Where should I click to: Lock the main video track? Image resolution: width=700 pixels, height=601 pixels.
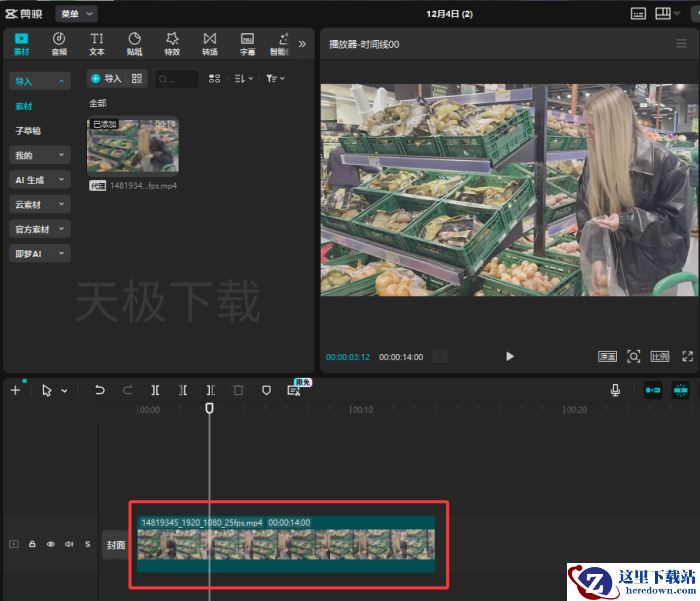32,544
